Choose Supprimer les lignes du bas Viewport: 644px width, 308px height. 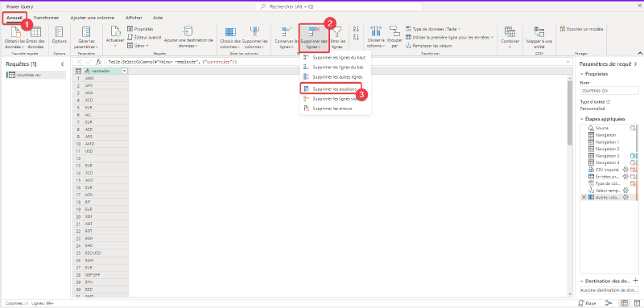click(x=335, y=67)
